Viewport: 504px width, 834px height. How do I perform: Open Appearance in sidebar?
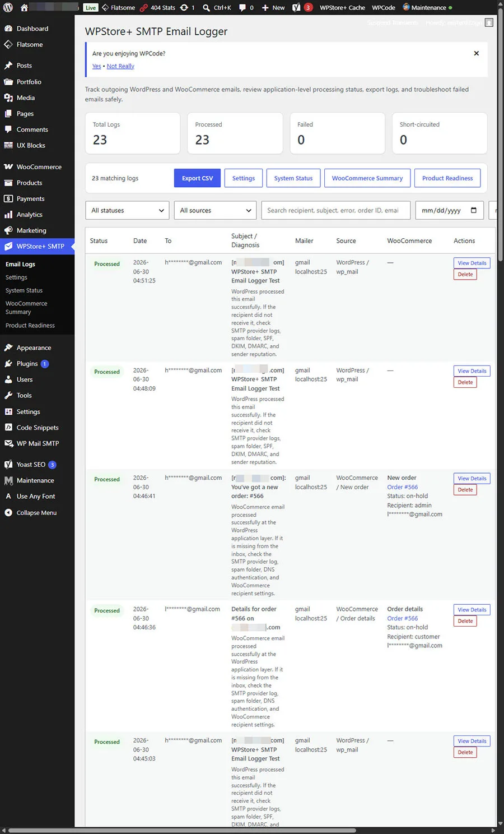tap(34, 348)
